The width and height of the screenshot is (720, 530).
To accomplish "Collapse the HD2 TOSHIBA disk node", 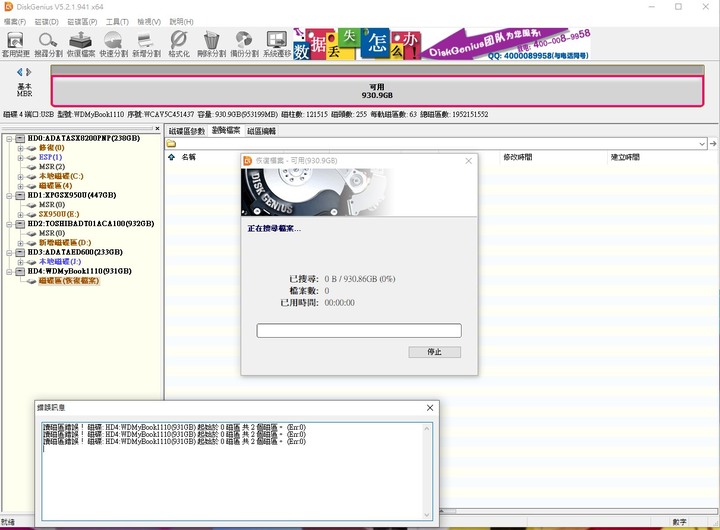I will click(9, 224).
